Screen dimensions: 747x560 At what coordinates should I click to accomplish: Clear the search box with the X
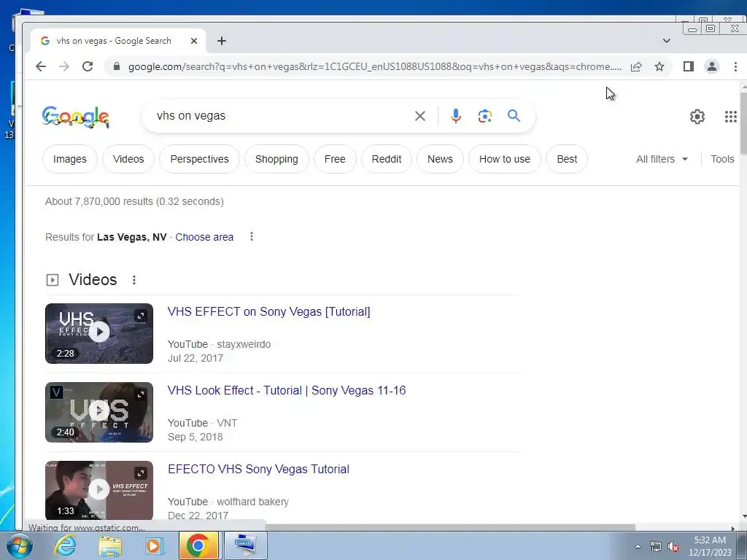[x=419, y=116]
